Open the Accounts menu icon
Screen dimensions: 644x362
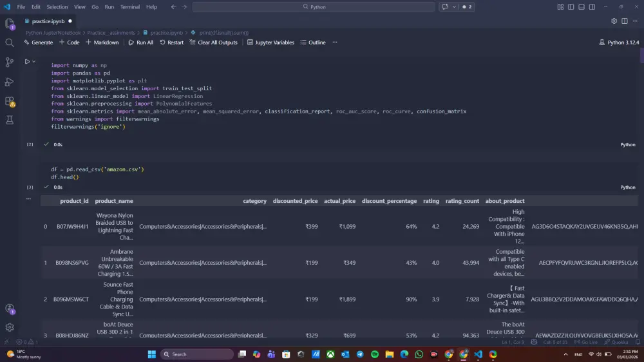click(10, 309)
